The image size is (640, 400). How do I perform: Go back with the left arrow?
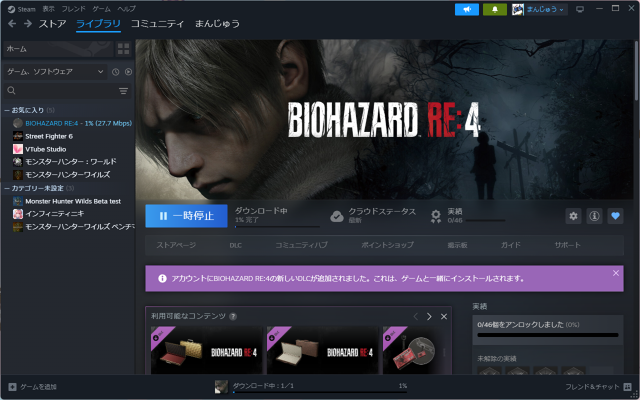12,24
